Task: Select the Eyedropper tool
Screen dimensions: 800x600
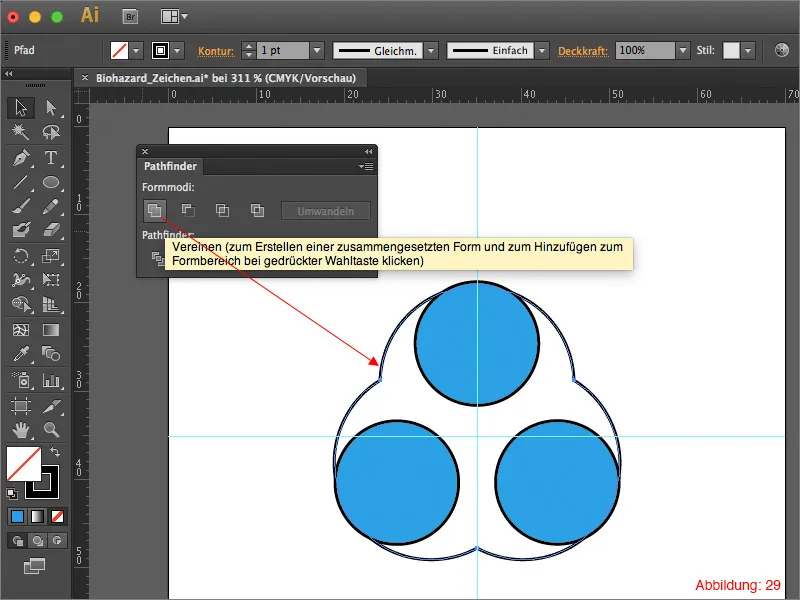Action: point(21,354)
